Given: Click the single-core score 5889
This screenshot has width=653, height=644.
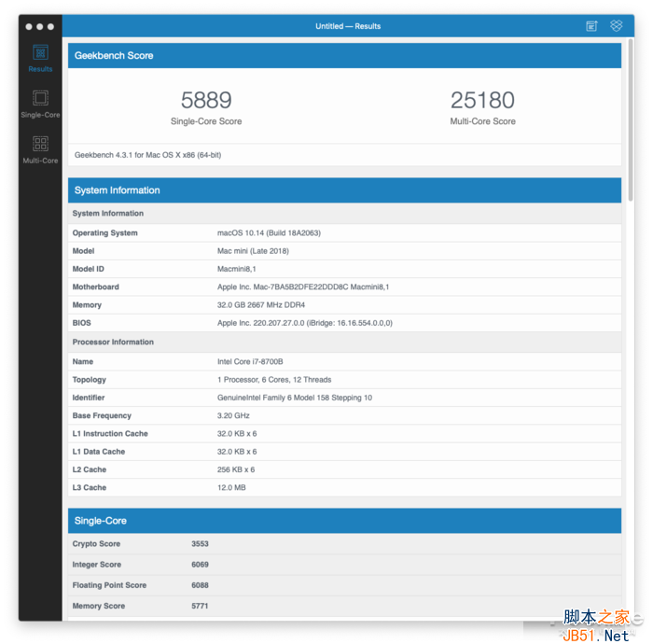Looking at the screenshot, I should coord(206,100).
